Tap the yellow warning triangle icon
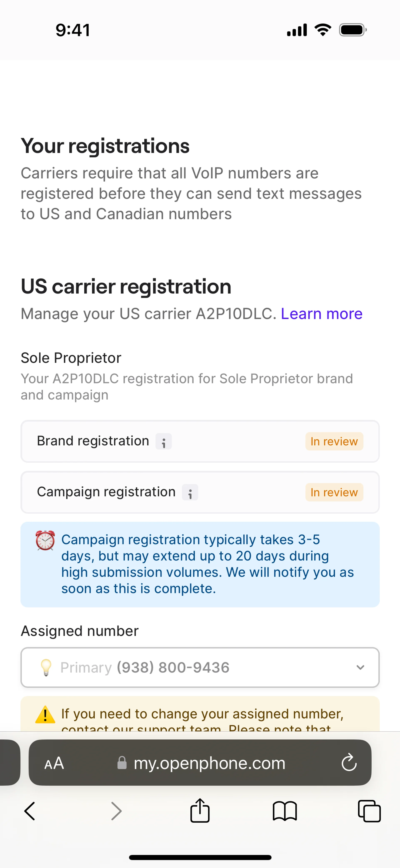The width and height of the screenshot is (400, 868). (x=45, y=715)
